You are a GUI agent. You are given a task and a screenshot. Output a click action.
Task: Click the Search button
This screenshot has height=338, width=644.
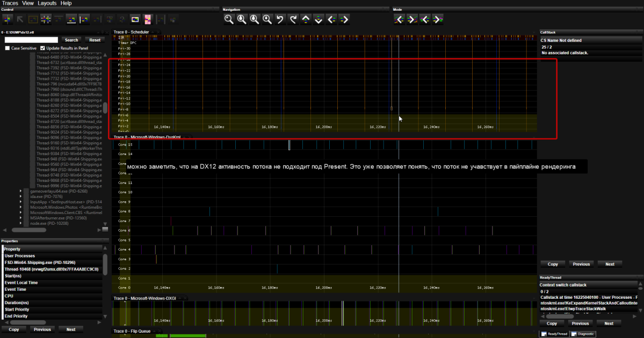pyautogui.click(x=71, y=40)
